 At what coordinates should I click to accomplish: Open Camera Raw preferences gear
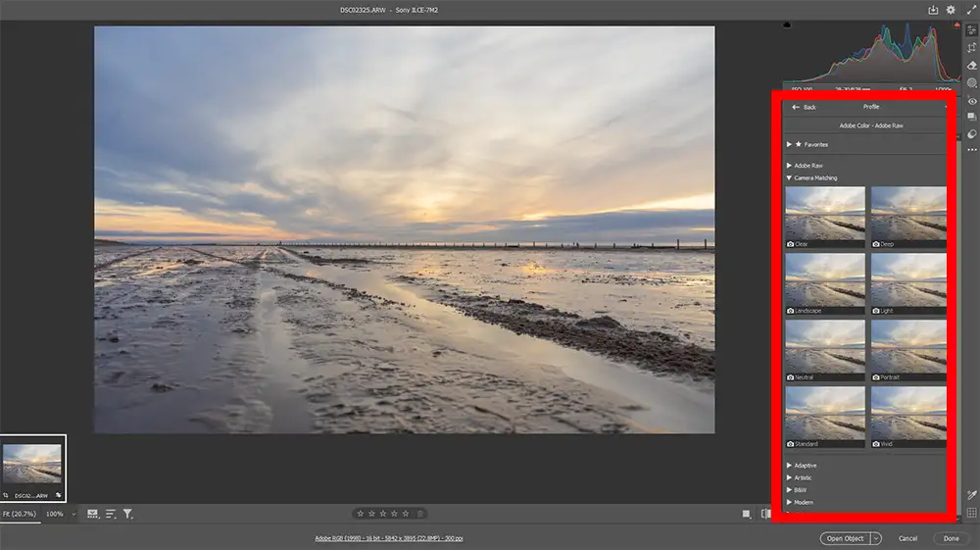click(x=951, y=10)
